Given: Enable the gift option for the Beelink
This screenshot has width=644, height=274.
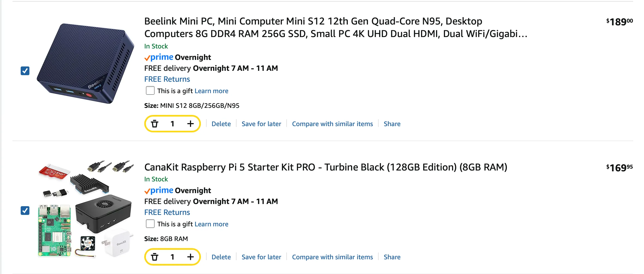Looking at the screenshot, I should tap(150, 90).
